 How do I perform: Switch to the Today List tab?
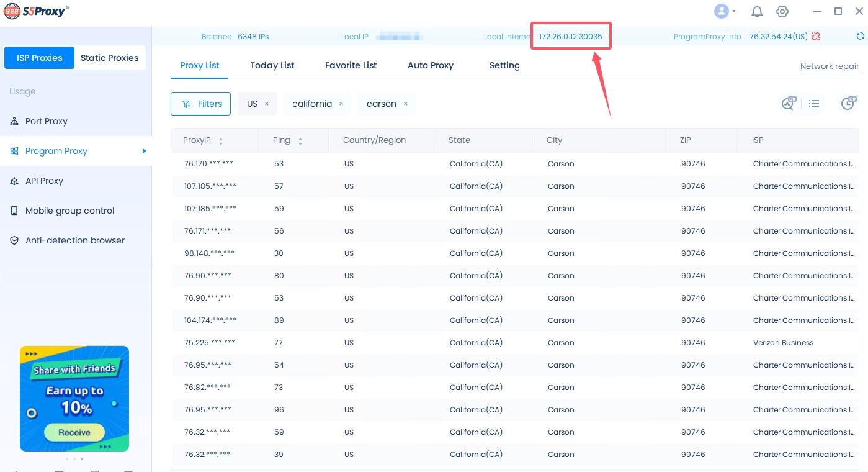(272, 65)
